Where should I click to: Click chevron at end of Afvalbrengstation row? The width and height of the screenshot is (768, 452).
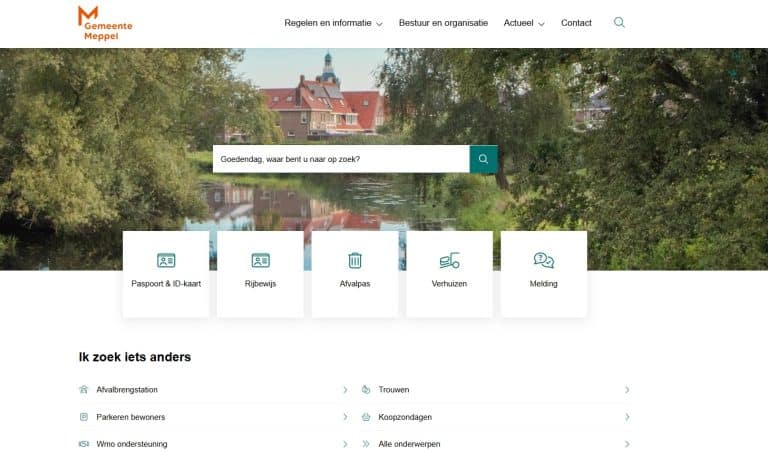345,390
